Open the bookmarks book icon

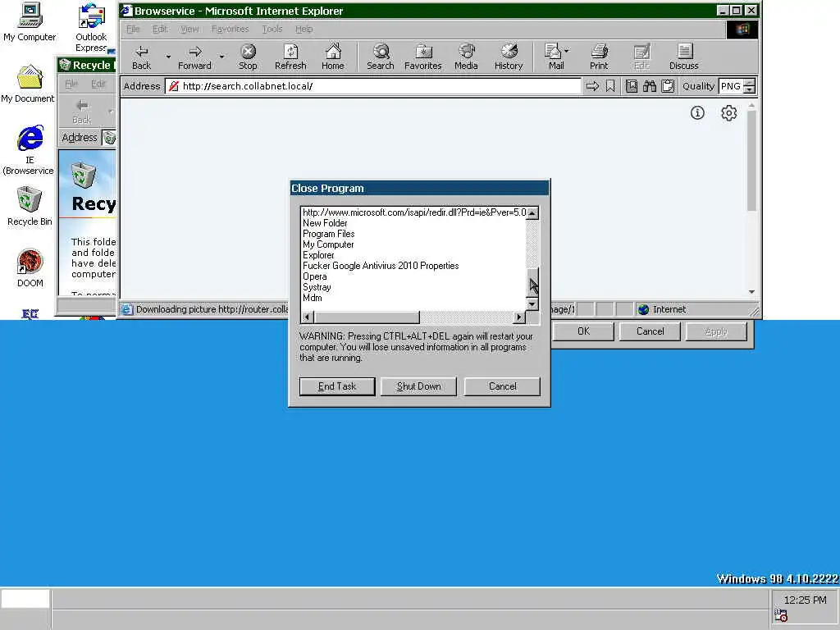(632, 86)
